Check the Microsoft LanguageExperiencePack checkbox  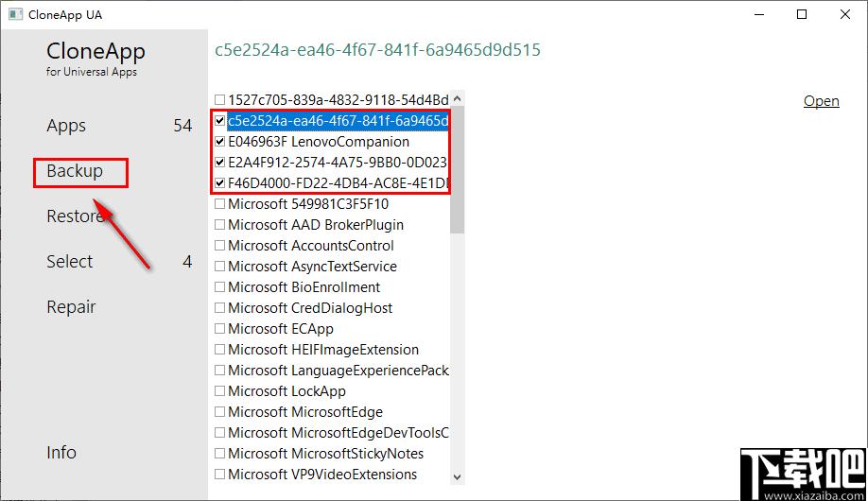tap(219, 370)
